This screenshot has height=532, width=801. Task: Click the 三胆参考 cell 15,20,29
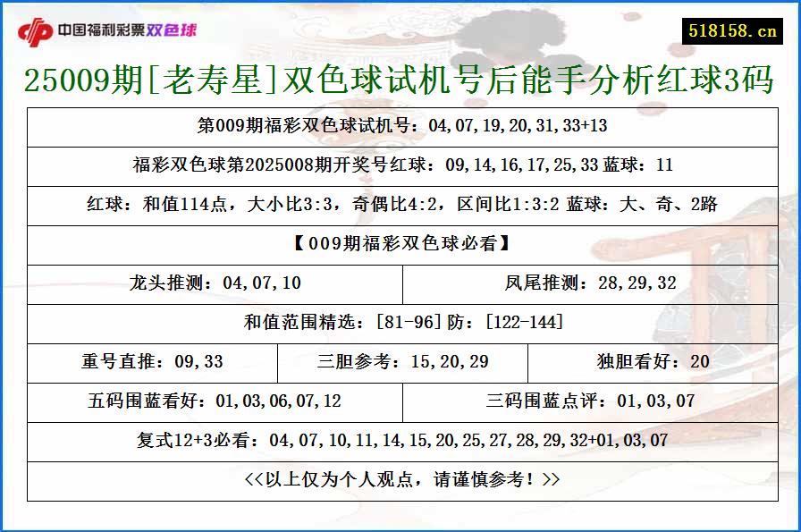(x=402, y=361)
